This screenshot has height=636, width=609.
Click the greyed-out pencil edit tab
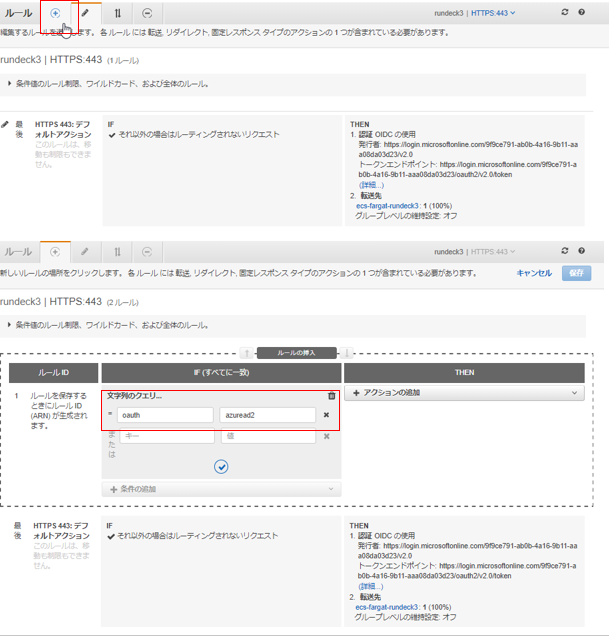pyautogui.click(x=85, y=252)
